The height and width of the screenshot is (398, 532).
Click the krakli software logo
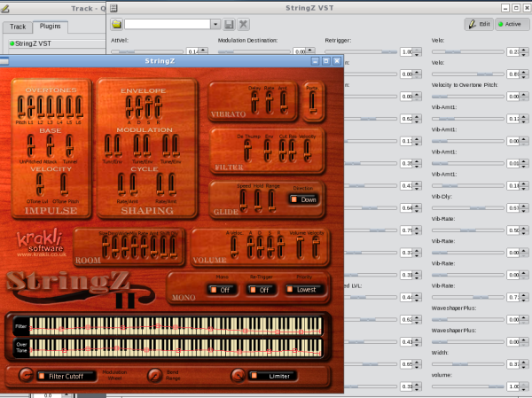38,240
